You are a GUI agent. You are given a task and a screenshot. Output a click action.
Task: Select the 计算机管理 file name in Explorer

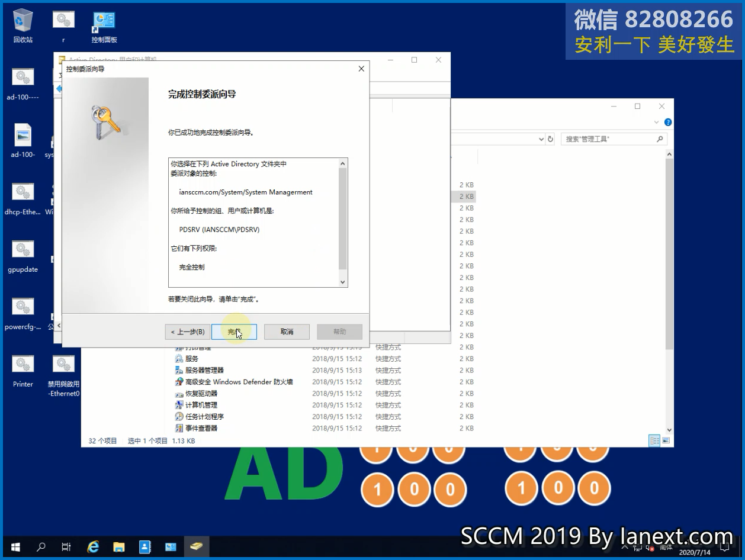click(201, 405)
